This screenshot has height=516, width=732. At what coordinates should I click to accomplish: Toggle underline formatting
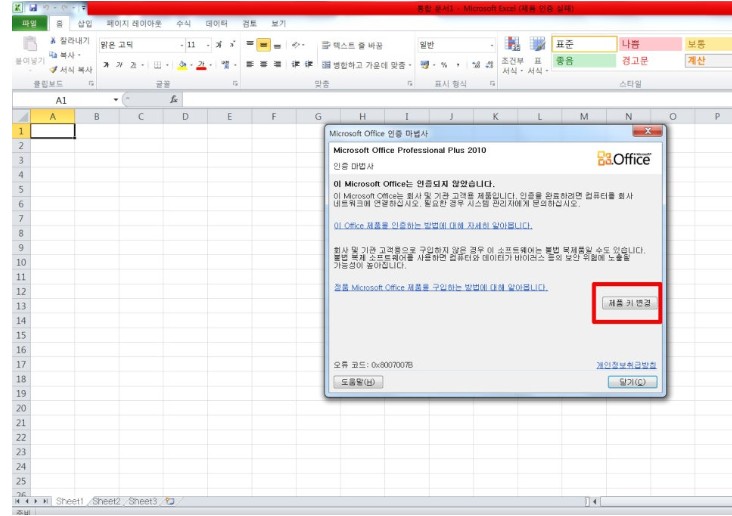[133, 64]
